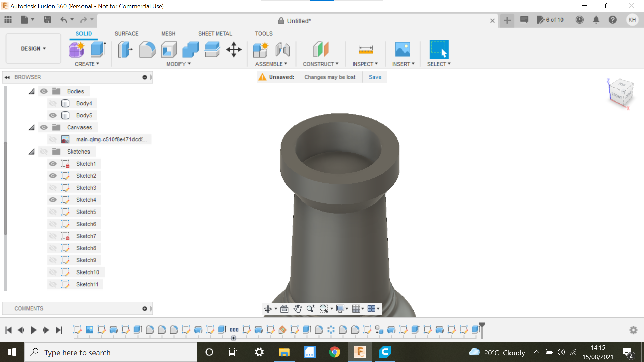644x362 pixels.
Task: Expand the CREATE menu dropdown
Action: (x=87, y=64)
